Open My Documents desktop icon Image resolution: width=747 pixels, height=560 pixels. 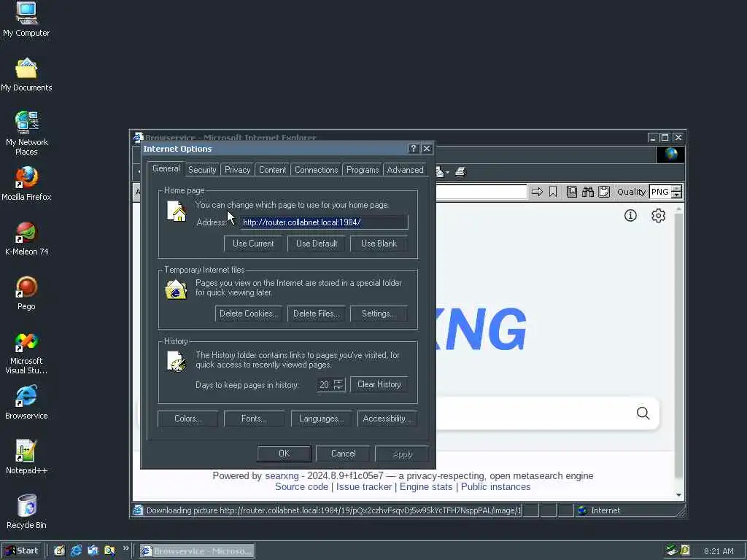pyautogui.click(x=26, y=74)
